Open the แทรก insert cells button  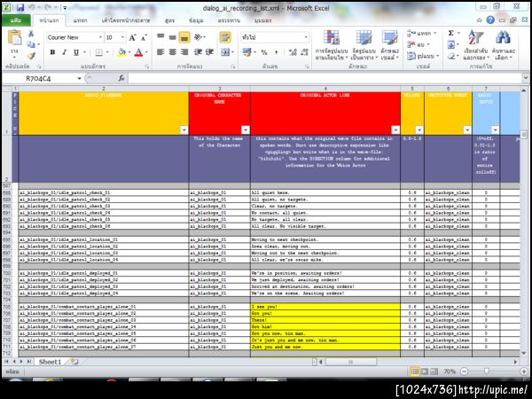[x=422, y=34]
